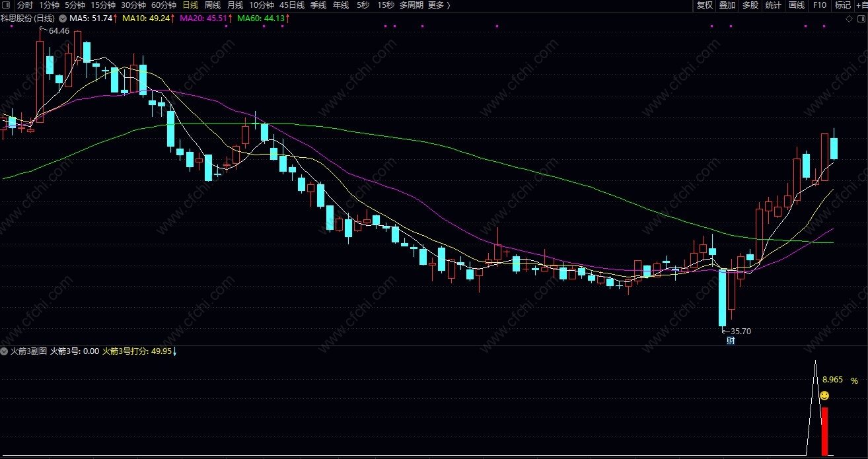This screenshot has height=459, width=868.
Task: Select the 15分钟 period tab
Action: click(103, 5)
